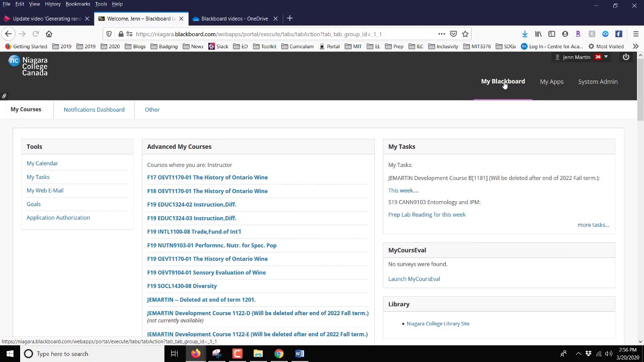644x362 pixels.
Task: Open F19 SOCL1430-08 Diversity course
Action: (x=182, y=286)
